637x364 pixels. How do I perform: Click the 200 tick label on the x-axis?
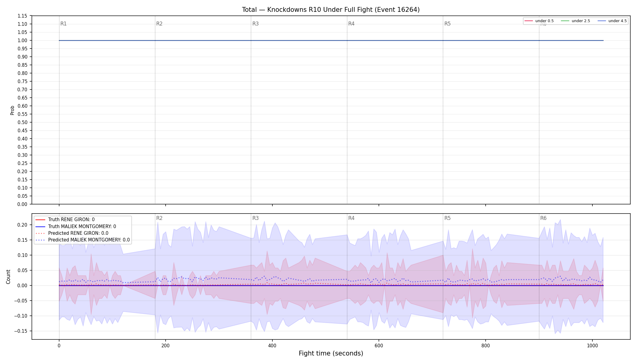[x=166, y=345]
